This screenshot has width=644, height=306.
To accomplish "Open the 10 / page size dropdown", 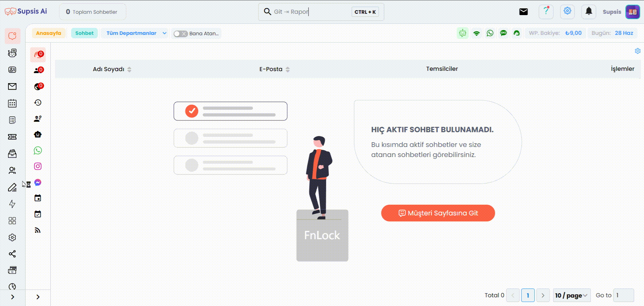I will [x=571, y=295].
